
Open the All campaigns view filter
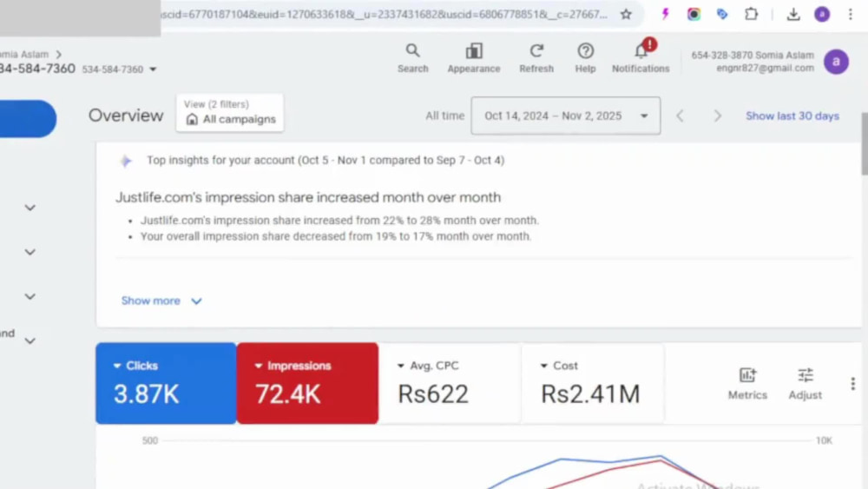tap(230, 113)
